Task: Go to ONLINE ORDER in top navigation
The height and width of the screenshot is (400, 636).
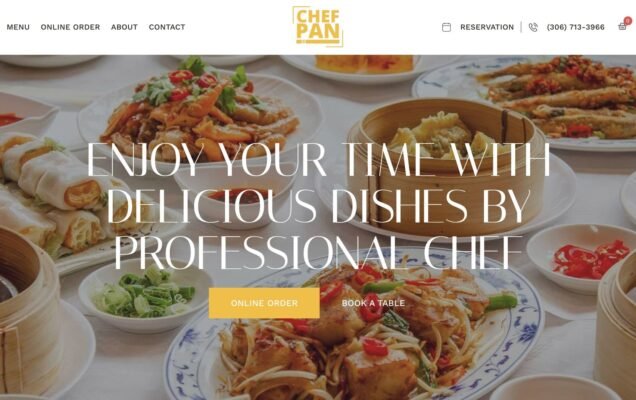Action: point(70,27)
